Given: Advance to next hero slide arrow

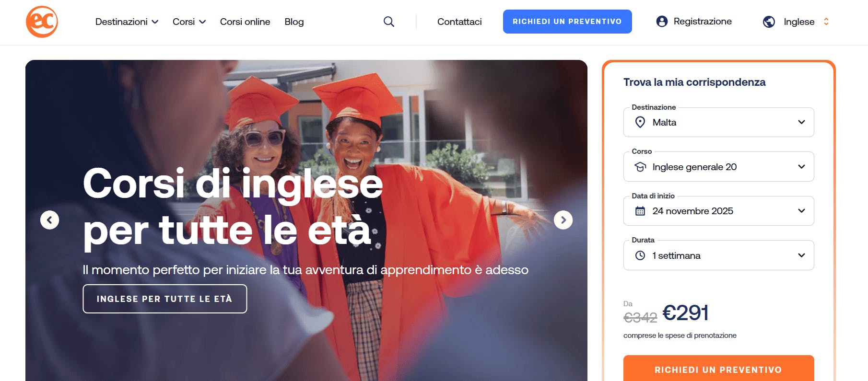Looking at the screenshot, I should point(563,220).
